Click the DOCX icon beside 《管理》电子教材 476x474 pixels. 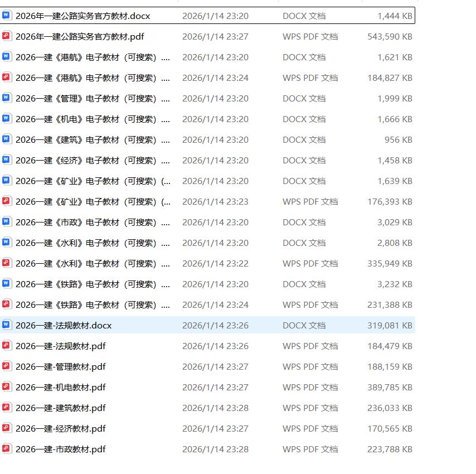pos(7,99)
